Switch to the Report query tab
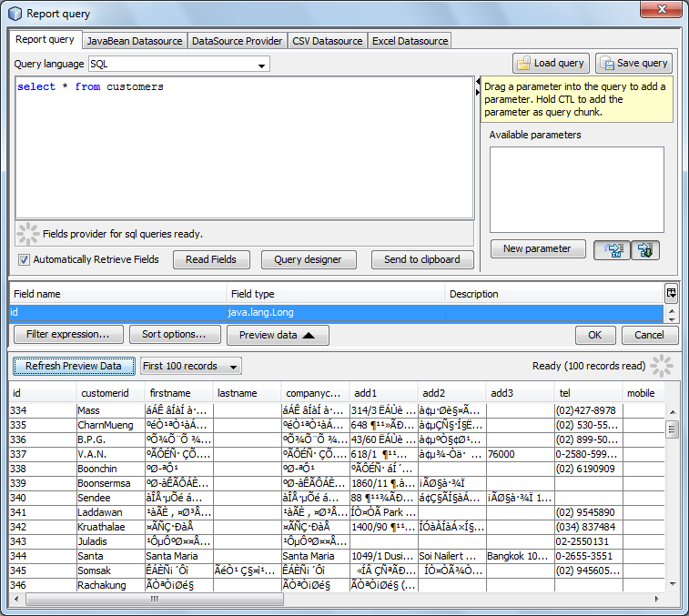The image size is (689, 616). [45, 39]
